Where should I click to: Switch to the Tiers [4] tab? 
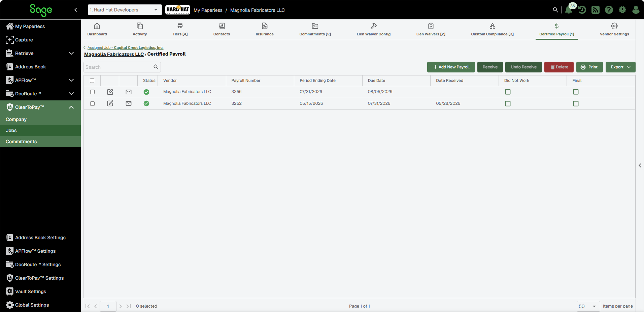(x=180, y=30)
